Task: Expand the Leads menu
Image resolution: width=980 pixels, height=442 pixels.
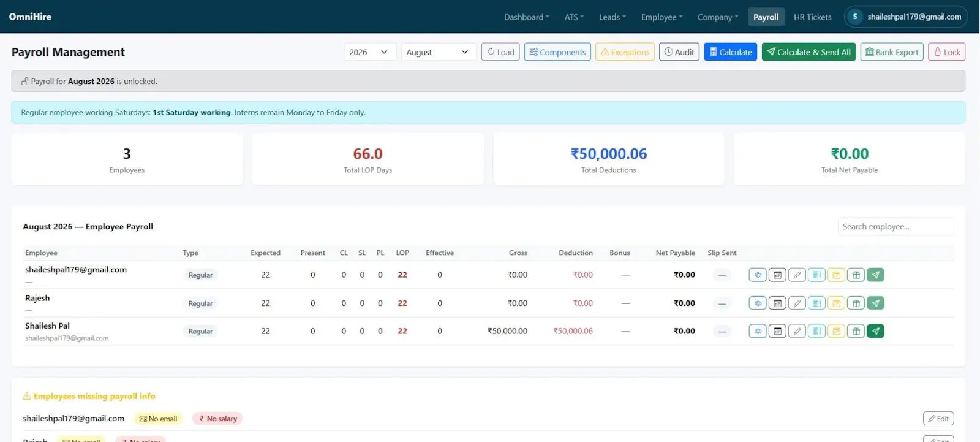Action: pos(612,17)
